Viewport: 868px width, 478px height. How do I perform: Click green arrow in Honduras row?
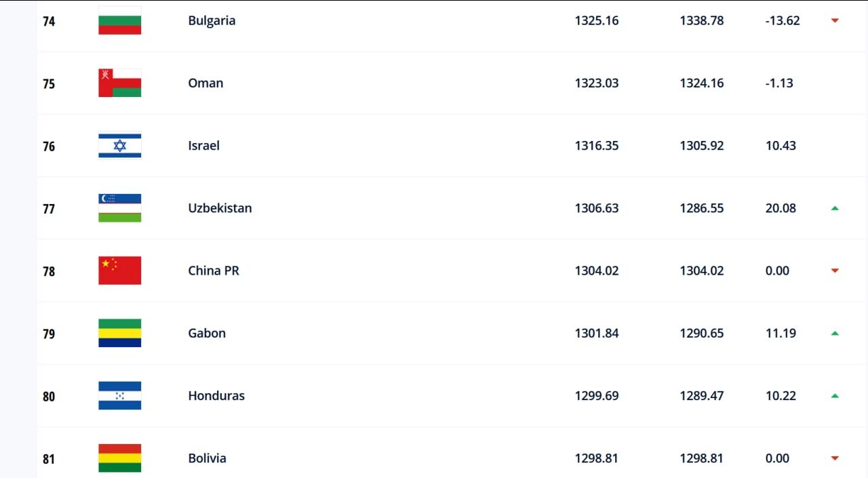coord(835,395)
